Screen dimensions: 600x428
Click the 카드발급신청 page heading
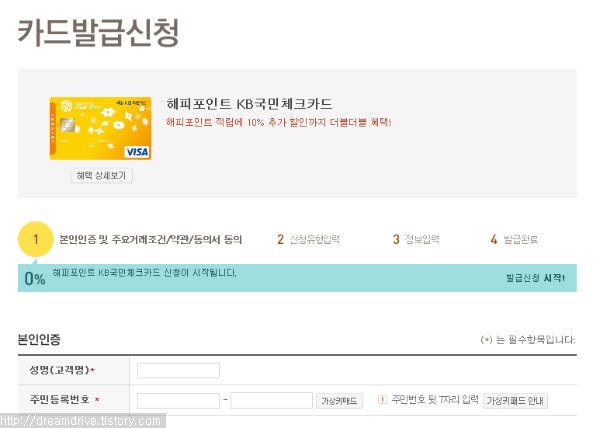coord(99,33)
